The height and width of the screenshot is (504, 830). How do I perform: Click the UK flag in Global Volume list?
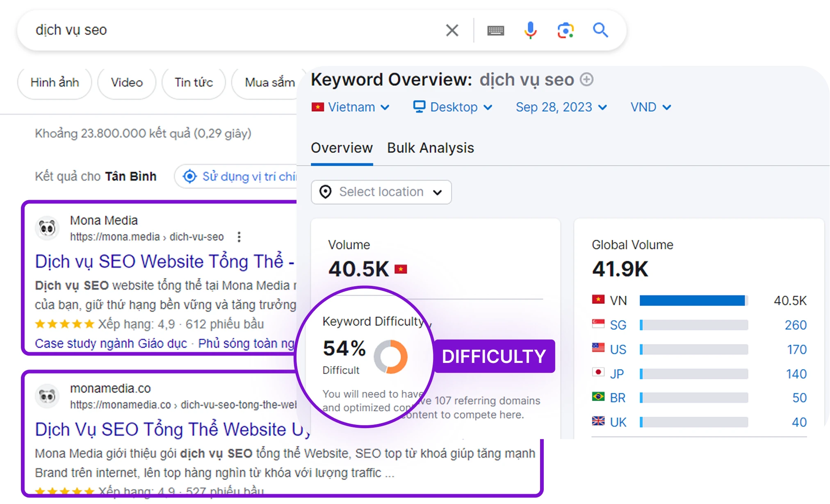(x=598, y=421)
